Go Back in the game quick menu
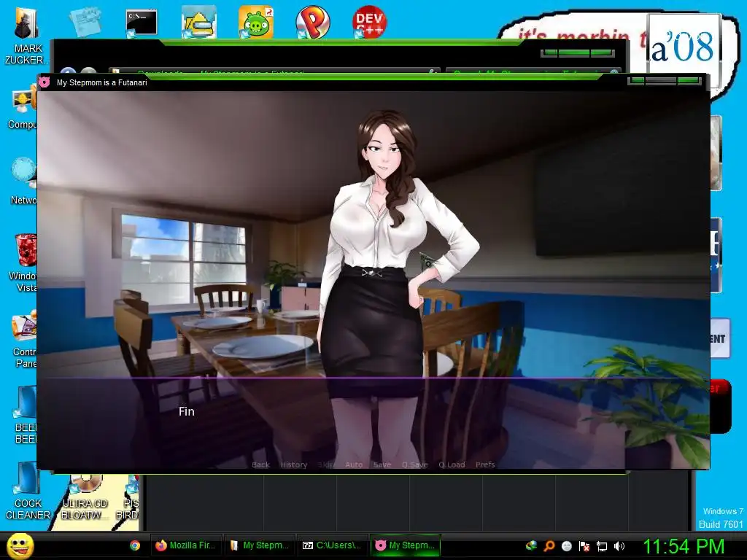The width and height of the screenshot is (747, 560). (260, 464)
